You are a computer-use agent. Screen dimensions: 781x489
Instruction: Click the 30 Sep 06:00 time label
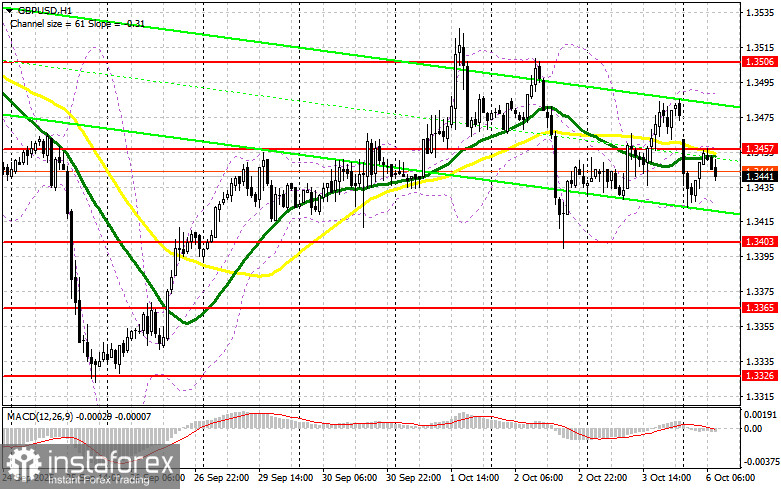tap(350, 478)
